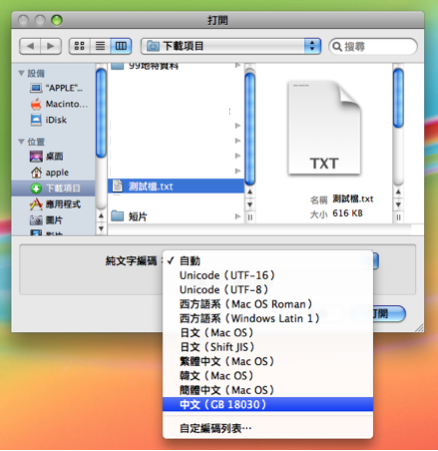Viewport: 438px width, 451px height.
Task: Click sidebar scroll down arrow
Action: click(x=101, y=229)
